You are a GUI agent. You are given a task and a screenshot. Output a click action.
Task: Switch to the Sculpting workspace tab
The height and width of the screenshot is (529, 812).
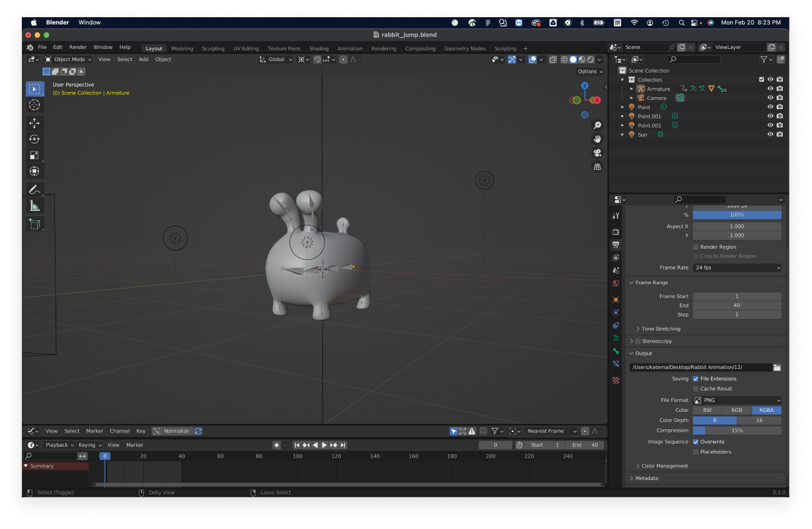pos(213,48)
